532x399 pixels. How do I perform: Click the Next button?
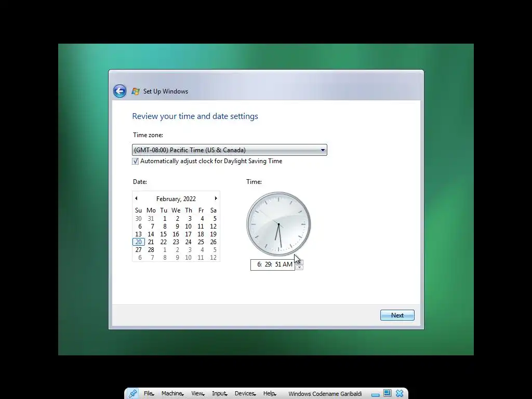[397, 315]
